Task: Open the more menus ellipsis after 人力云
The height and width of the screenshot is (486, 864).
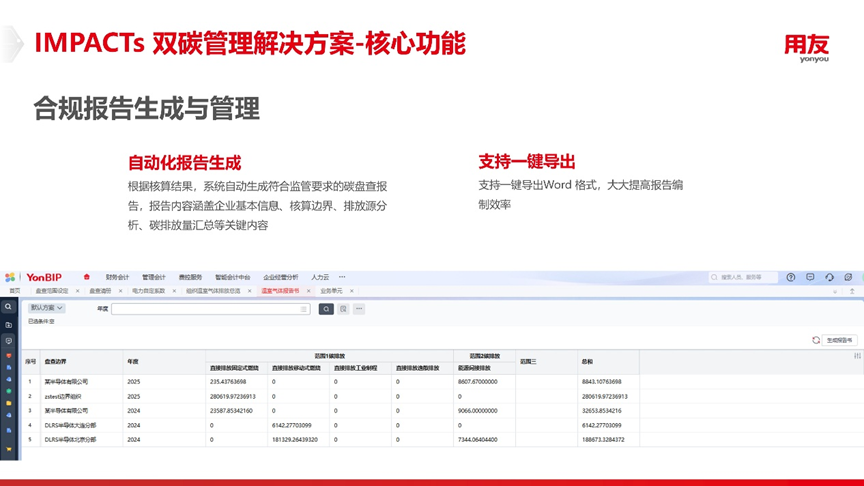Action: [342, 277]
